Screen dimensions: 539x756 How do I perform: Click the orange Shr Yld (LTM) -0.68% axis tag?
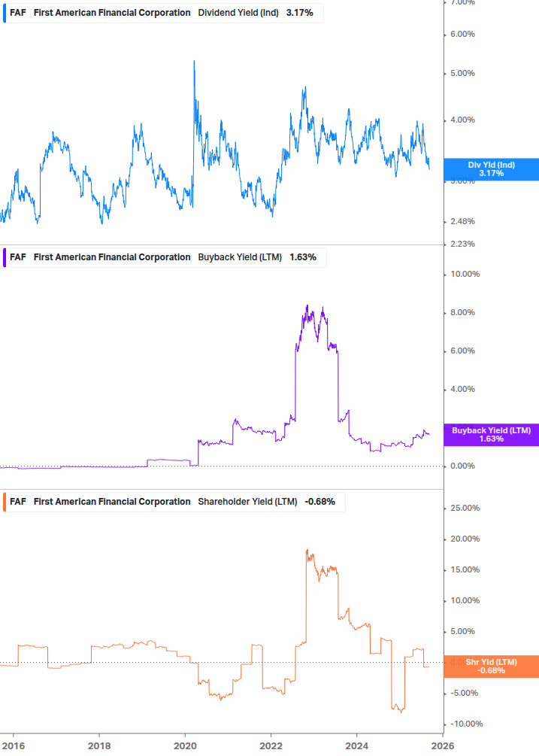point(492,666)
